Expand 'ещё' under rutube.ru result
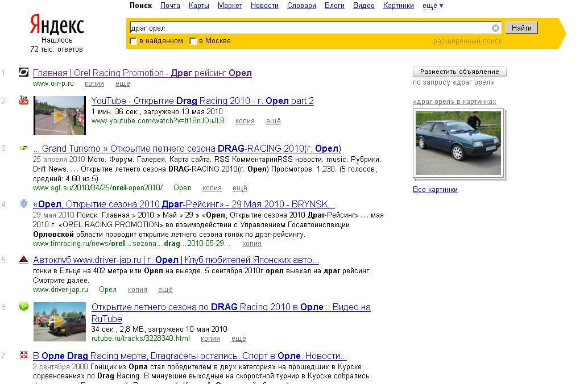 point(239,339)
